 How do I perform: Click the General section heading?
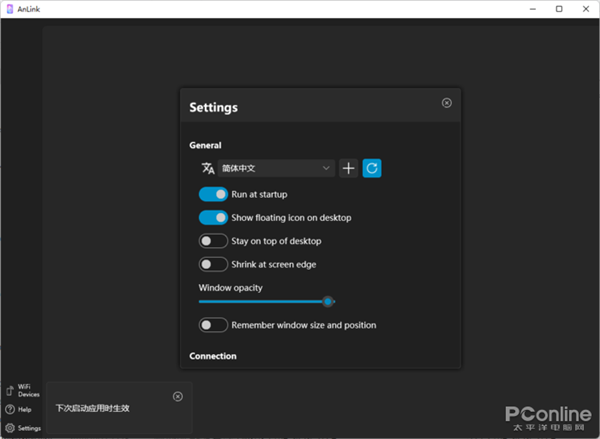pyautogui.click(x=205, y=145)
